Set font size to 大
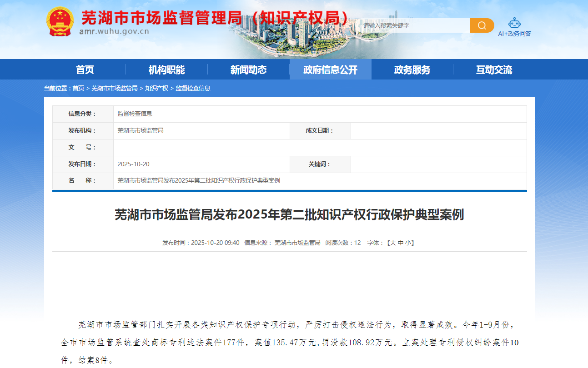Screen dimensions: 588x368 (x=393, y=243)
